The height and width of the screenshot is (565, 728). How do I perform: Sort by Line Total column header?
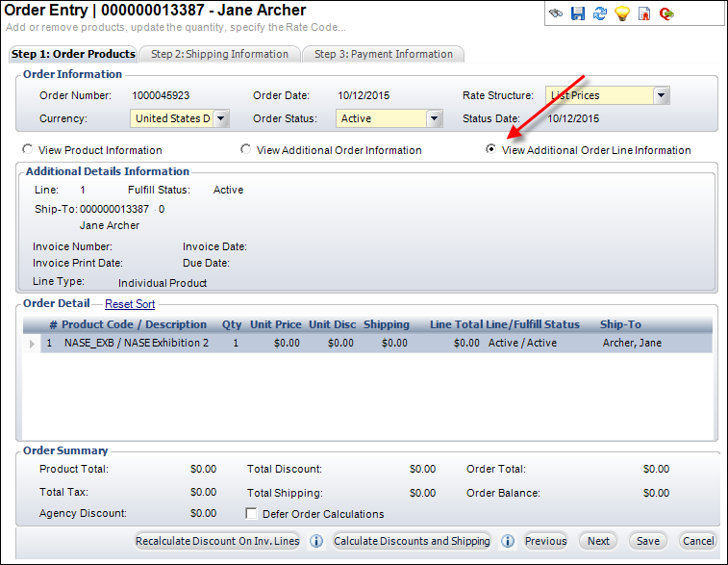(x=457, y=324)
